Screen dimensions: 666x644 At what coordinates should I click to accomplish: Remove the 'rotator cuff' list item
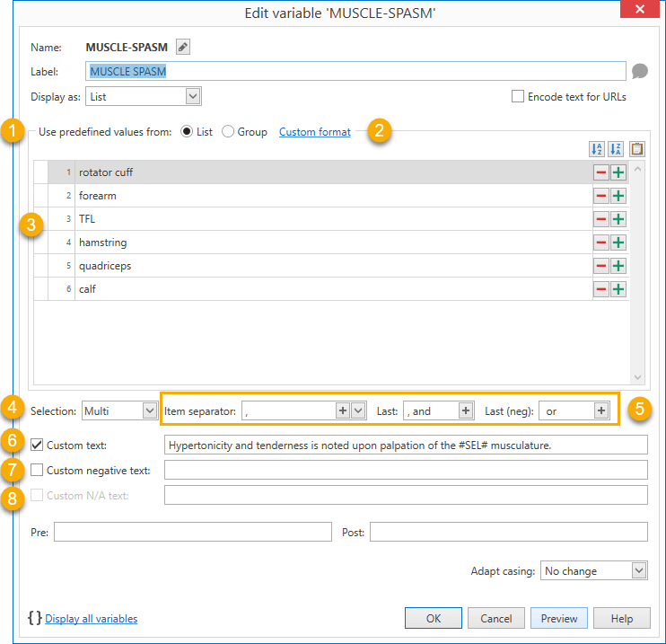point(600,172)
